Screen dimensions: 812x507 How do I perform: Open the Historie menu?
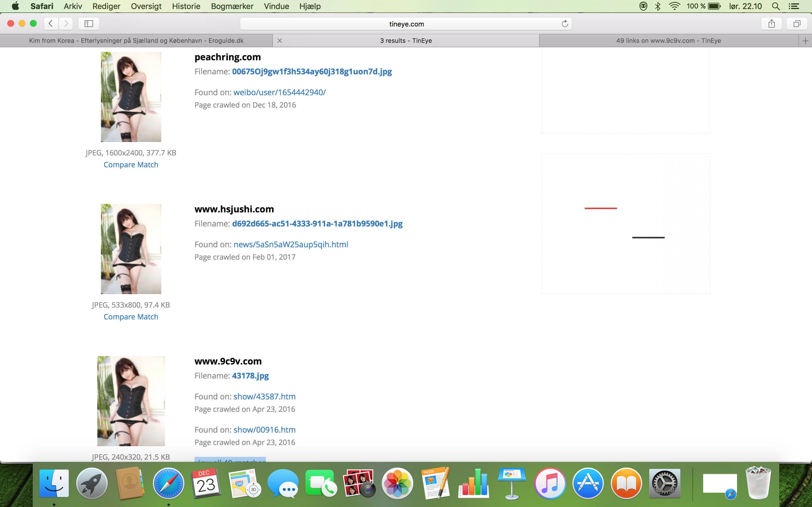(x=186, y=6)
